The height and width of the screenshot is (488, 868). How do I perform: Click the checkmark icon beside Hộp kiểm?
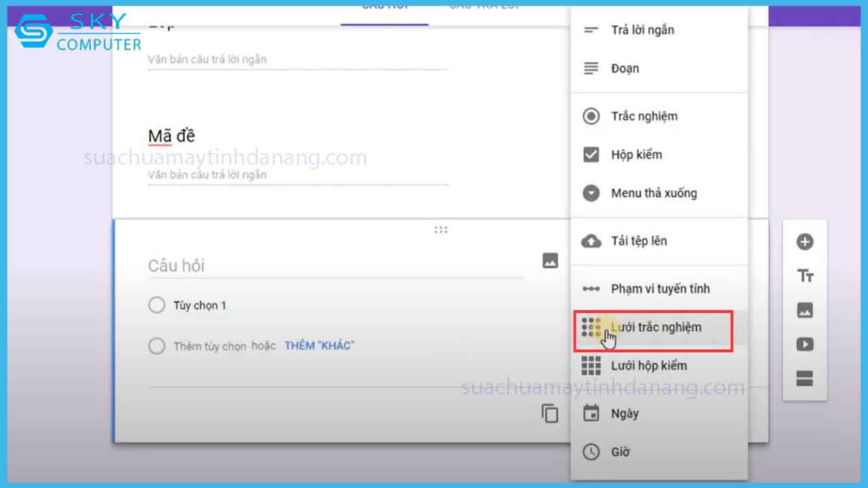tap(591, 155)
